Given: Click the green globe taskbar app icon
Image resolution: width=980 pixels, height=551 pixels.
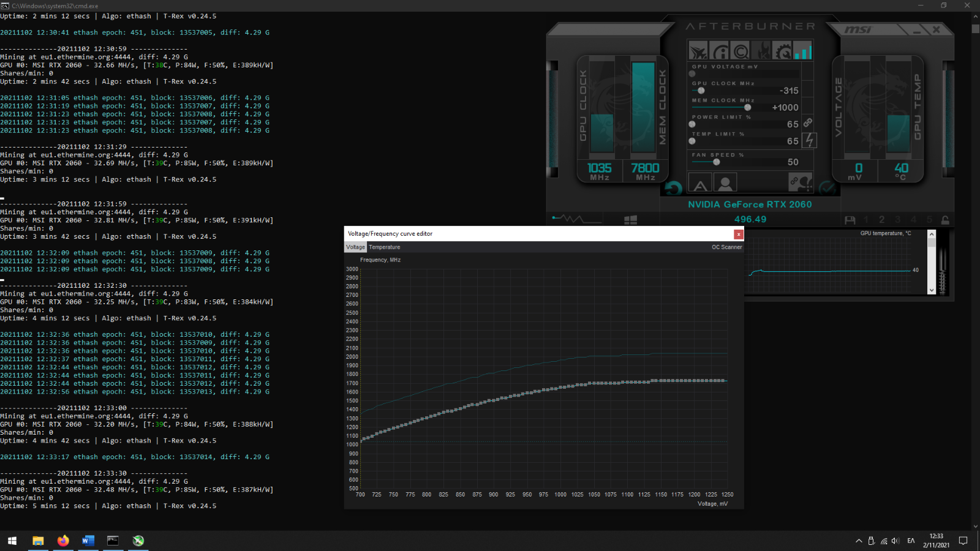Looking at the screenshot, I should coord(138,541).
